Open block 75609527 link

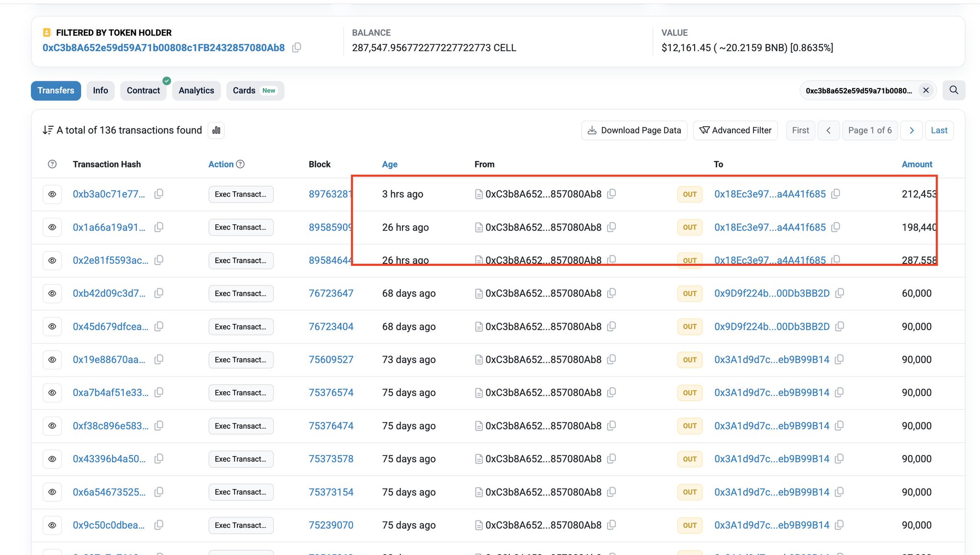331,359
